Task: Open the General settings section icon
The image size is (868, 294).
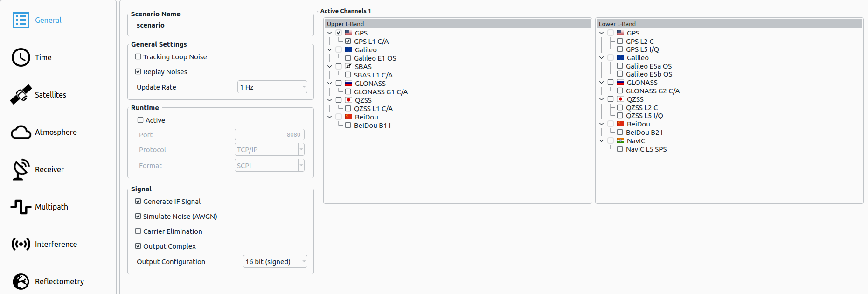Action: [21, 20]
